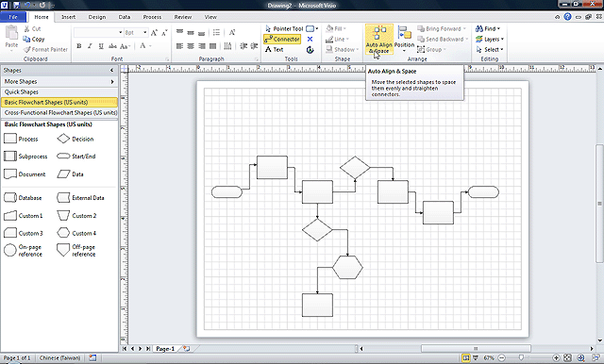Click the Decrease Indent icon
This screenshot has height=364, width=604.
(x=243, y=46)
